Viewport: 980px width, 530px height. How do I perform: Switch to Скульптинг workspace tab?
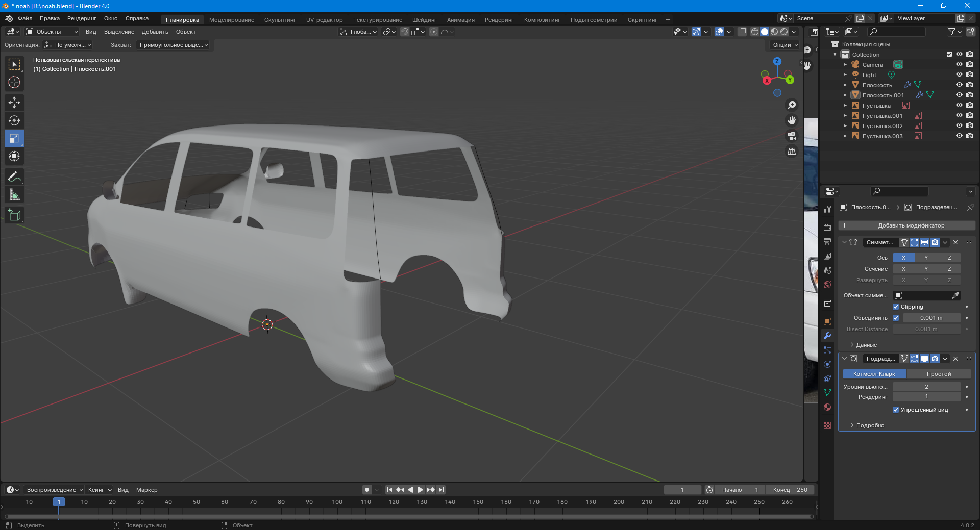coord(280,20)
